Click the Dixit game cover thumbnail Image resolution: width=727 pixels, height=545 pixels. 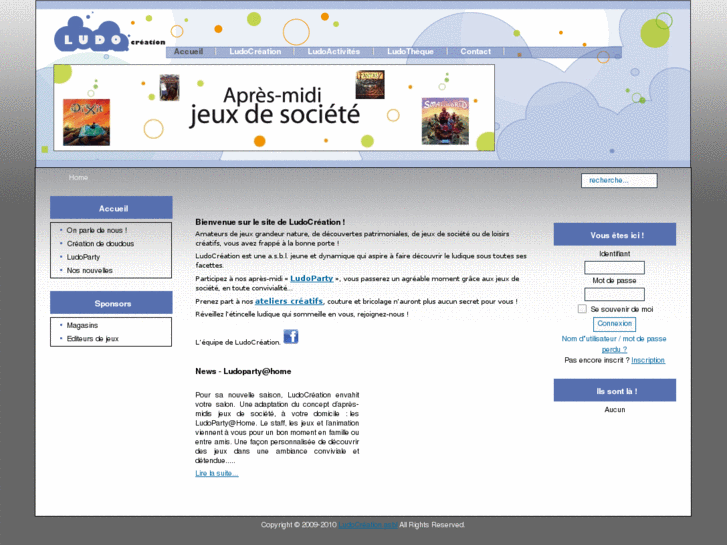86,122
